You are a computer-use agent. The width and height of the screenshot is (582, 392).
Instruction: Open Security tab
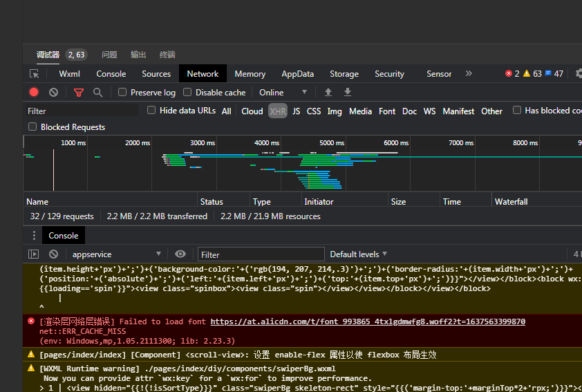pyautogui.click(x=389, y=74)
